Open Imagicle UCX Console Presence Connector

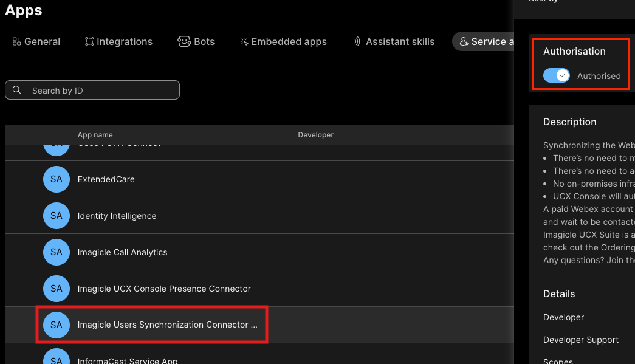coord(164,289)
